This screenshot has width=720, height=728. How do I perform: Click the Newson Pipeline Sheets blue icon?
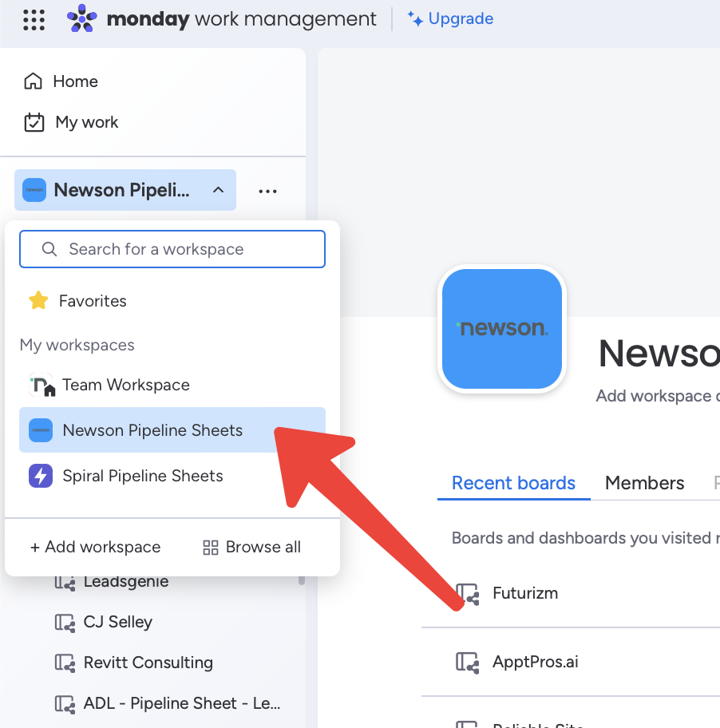pos(41,430)
